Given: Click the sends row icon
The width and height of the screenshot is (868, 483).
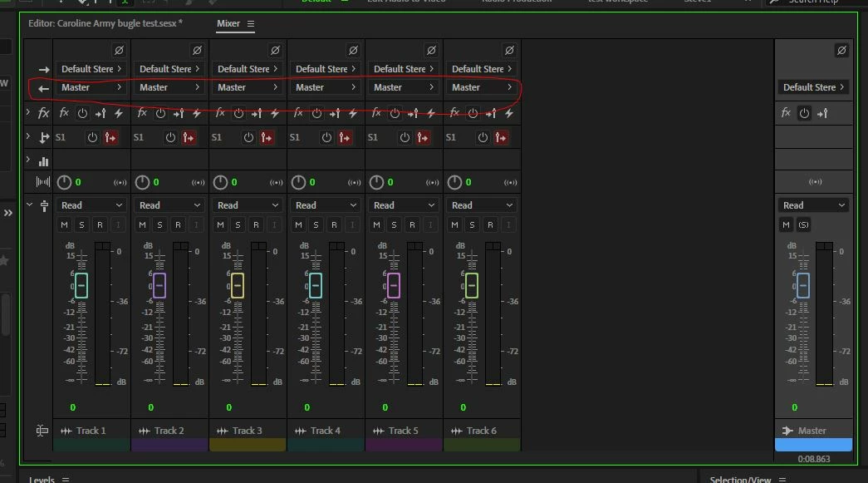Looking at the screenshot, I should [x=44, y=138].
